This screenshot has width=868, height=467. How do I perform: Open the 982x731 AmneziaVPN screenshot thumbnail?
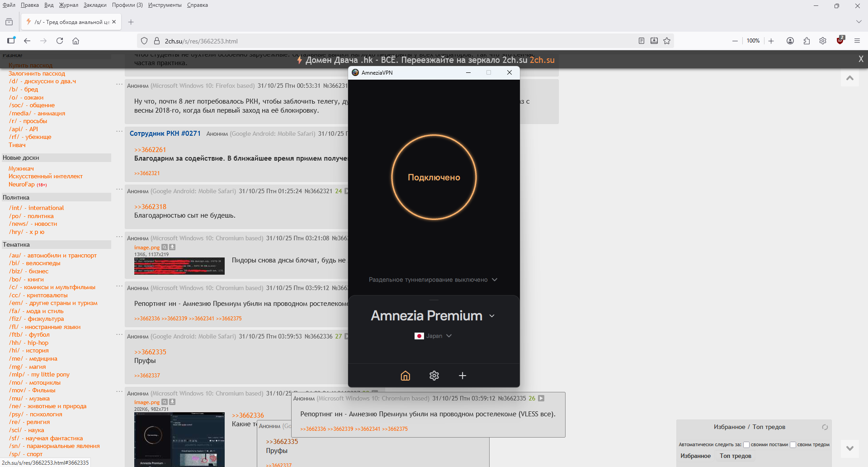pyautogui.click(x=179, y=439)
